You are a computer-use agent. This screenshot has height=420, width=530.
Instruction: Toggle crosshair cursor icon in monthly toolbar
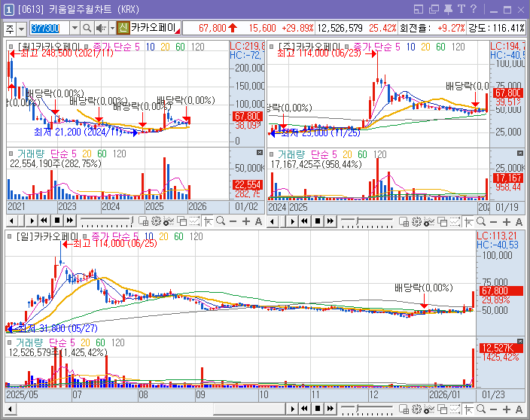pos(209,221)
